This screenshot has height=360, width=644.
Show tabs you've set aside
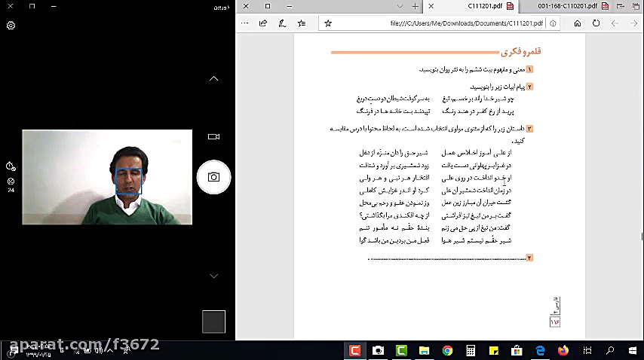coord(636,6)
